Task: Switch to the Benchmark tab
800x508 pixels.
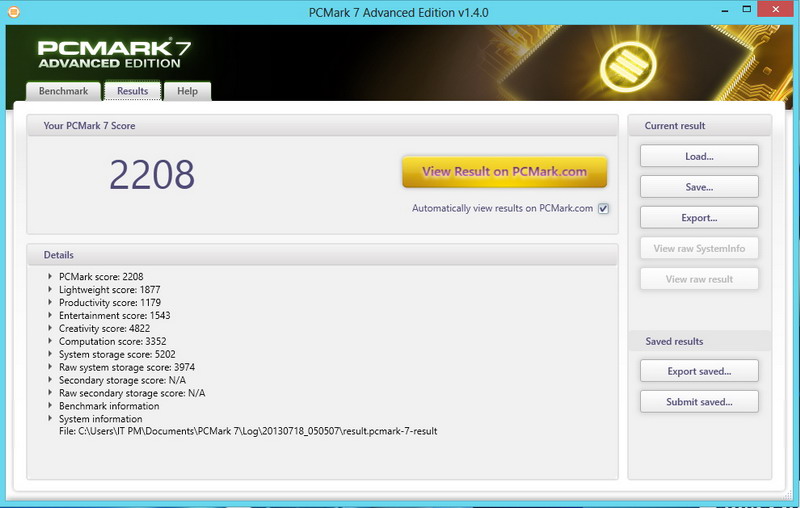Action: [x=63, y=91]
